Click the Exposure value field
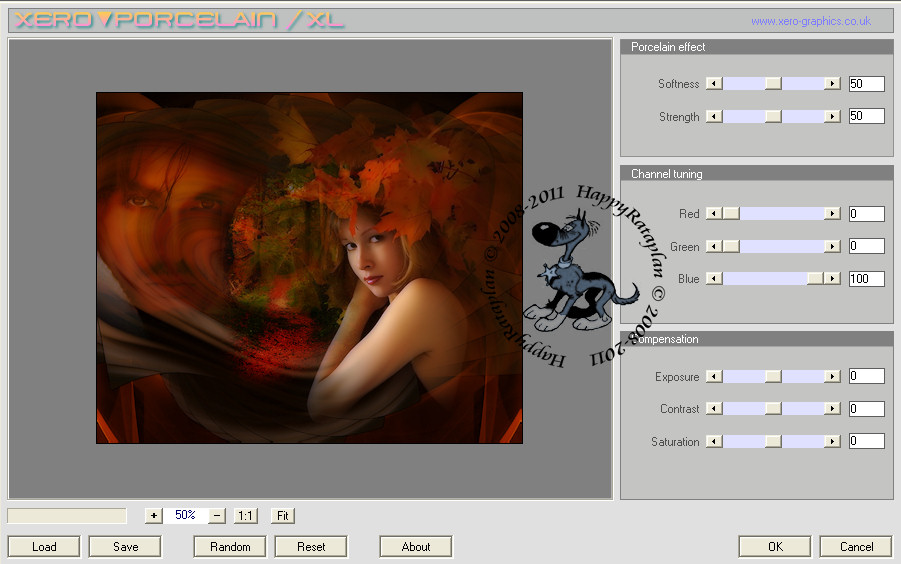The height and width of the screenshot is (564, 901). point(867,376)
